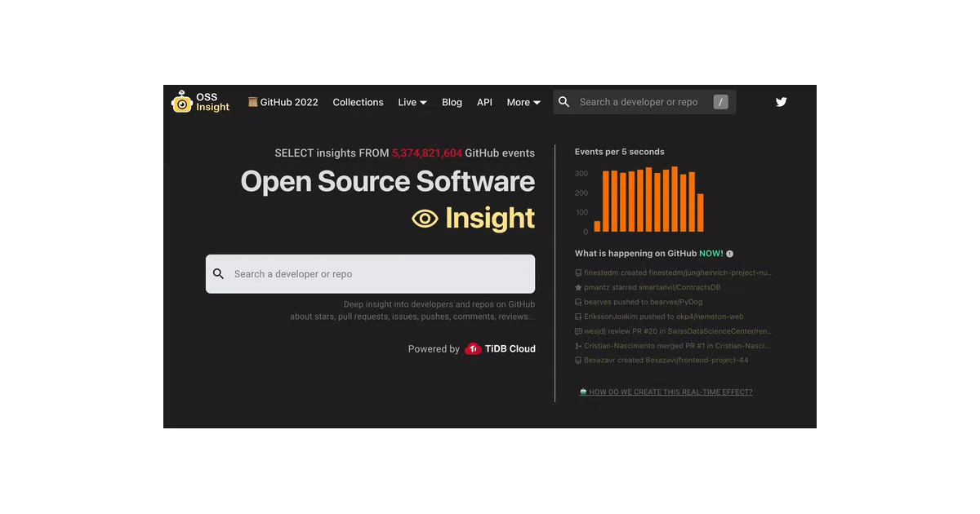The height and width of the screenshot is (514, 980).
Task: Click repo icon beside finestedm created event
Action: pyautogui.click(x=578, y=273)
